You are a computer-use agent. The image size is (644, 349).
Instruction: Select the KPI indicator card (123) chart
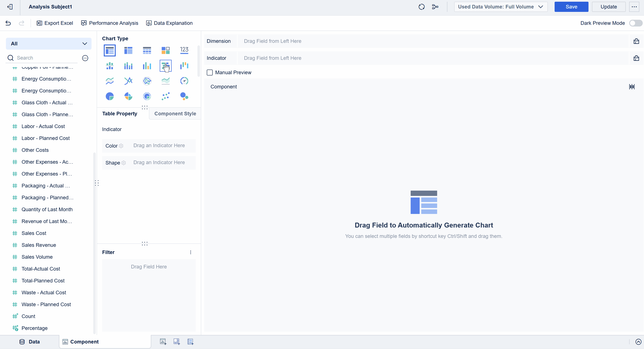click(x=184, y=50)
